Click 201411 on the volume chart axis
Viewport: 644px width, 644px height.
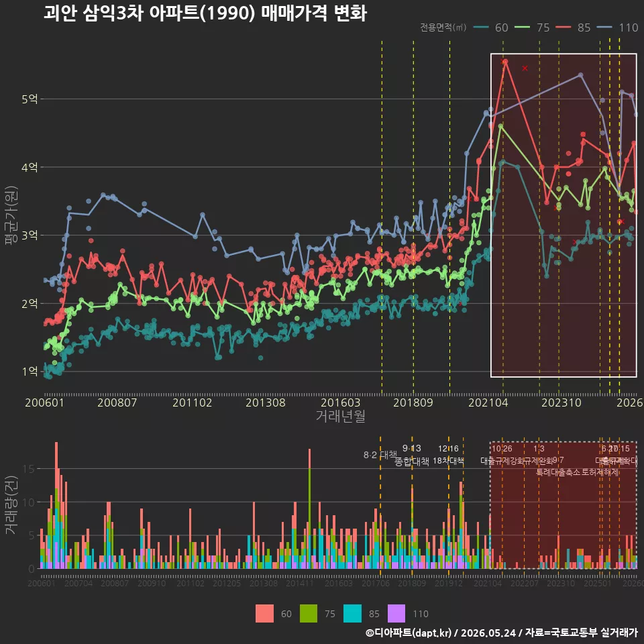[299, 583]
